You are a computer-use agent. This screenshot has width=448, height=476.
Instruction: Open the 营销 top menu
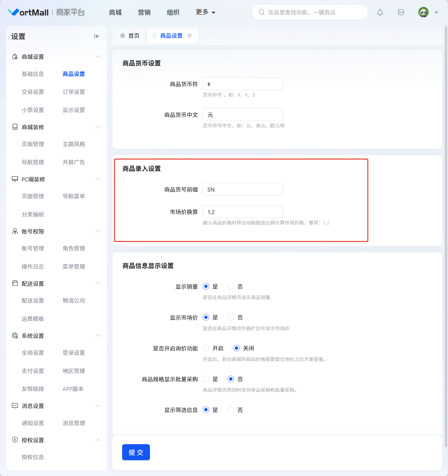(x=144, y=12)
